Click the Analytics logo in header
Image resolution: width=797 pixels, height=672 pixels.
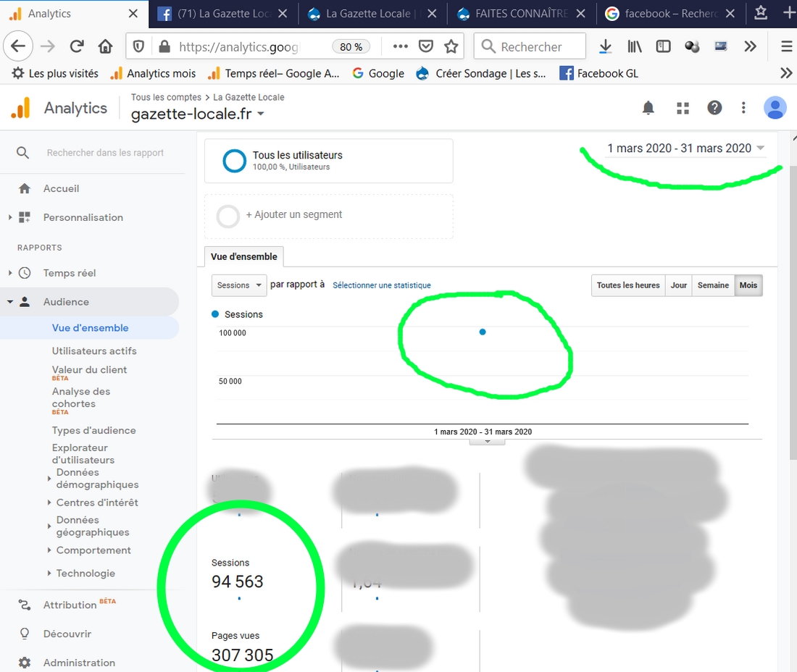21,108
